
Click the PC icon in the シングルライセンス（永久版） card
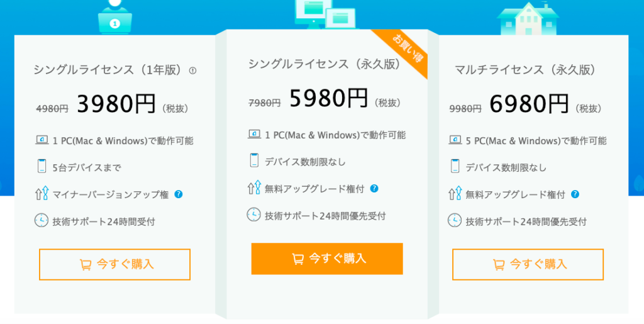[x=254, y=134]
